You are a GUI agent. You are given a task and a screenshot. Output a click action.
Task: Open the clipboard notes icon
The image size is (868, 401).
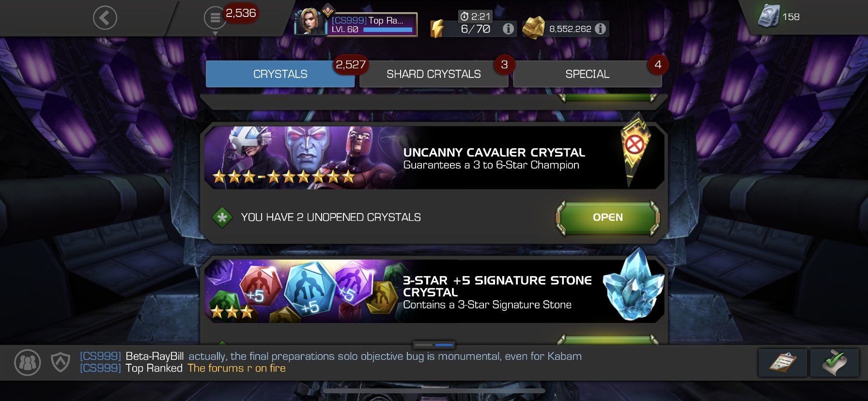[783, 363]
